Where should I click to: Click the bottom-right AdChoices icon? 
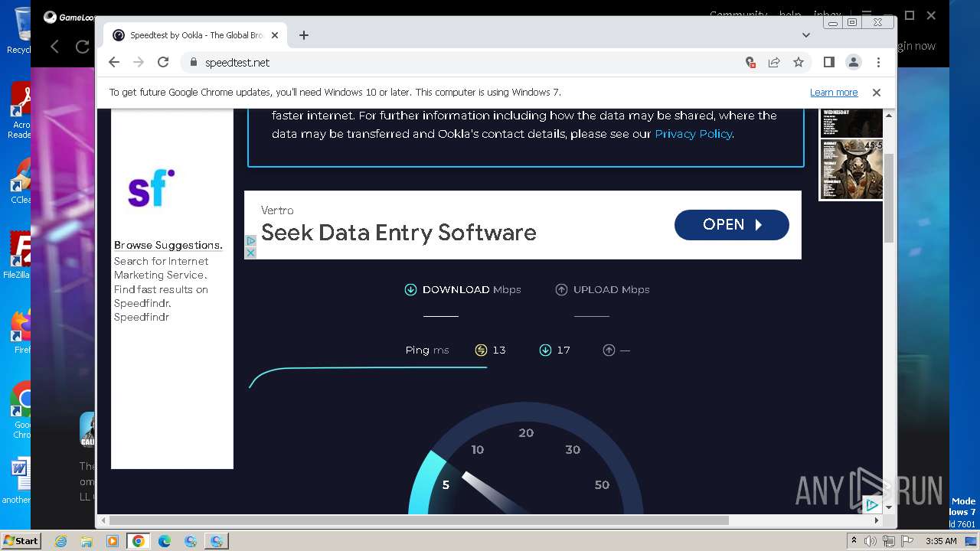[x=872, y=505]
